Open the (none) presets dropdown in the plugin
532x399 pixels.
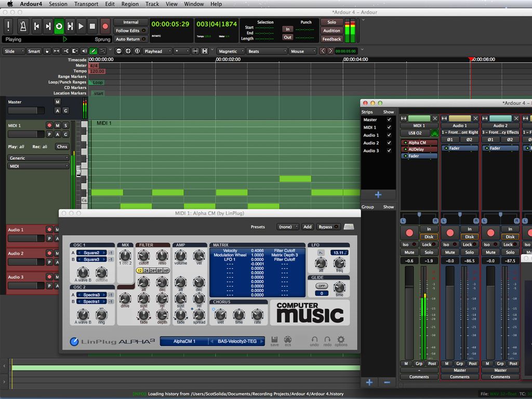(287, 227)
